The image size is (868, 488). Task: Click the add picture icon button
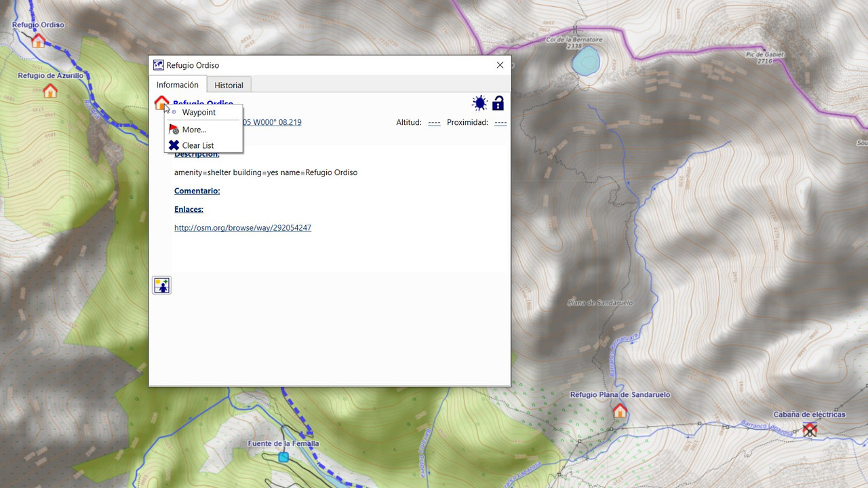tap(161, 285)
